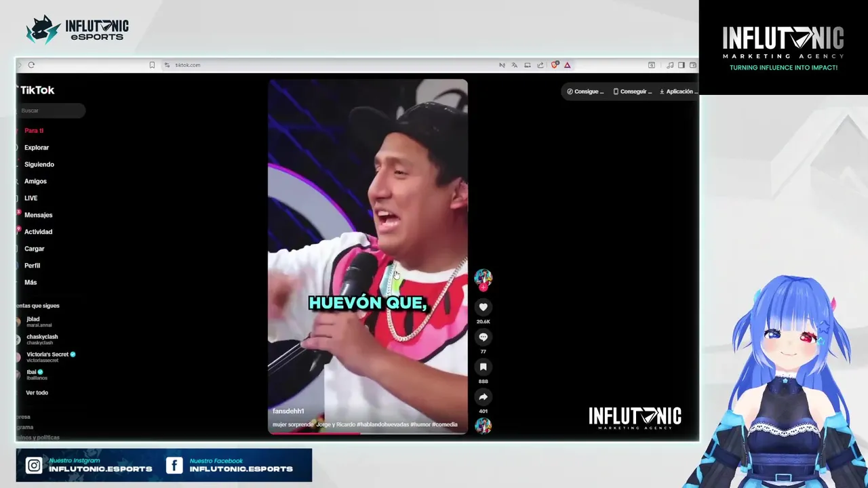Open the creator avatar beside the video
868x488 pixels.
(x=483, y=277)
